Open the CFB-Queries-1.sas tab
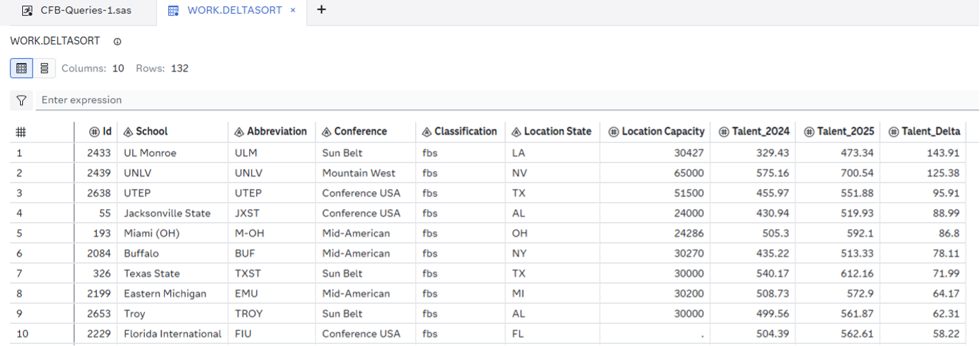The height and width of the screenshot is (346, 980). 86,10
